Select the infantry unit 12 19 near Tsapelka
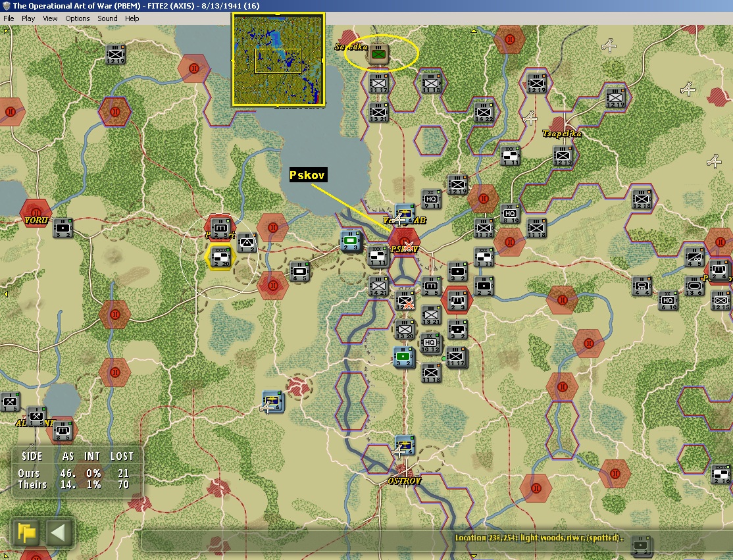The height and width of the screenshot is (560, 733). point(563,156)
